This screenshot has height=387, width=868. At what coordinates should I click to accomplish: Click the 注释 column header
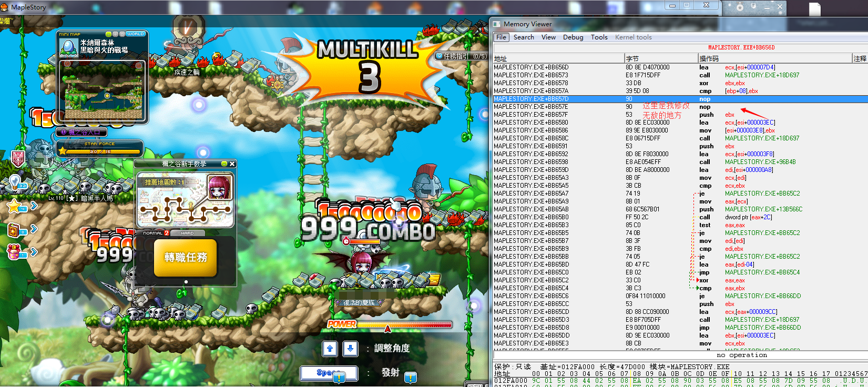click(x=860, y=59)
